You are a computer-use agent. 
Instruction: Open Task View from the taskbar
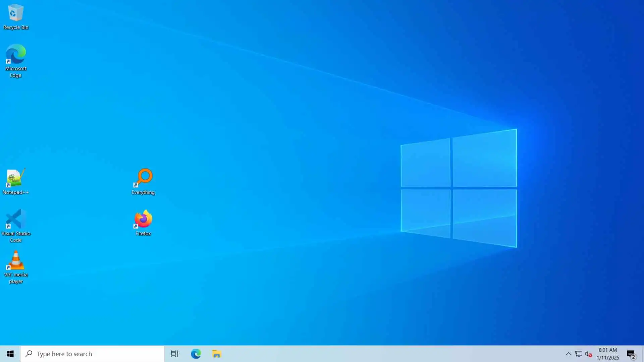click(x=174, y=354)
